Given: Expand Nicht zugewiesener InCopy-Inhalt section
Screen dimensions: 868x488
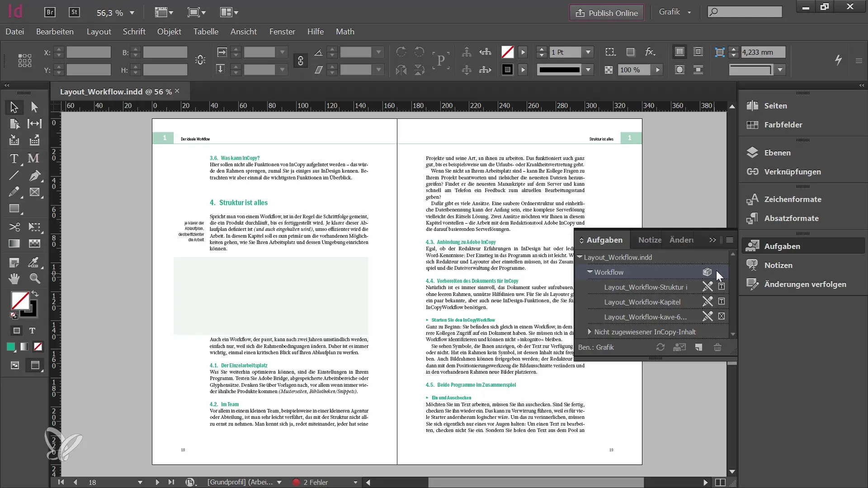Looking at the screenshot, I should click(x=590, y=332).
